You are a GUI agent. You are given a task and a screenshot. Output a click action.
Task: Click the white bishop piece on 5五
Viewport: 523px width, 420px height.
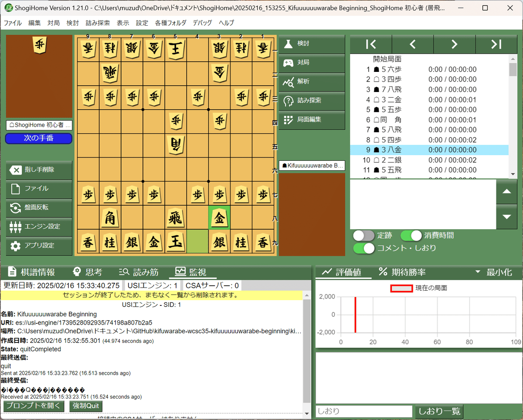tap(176, 146)
